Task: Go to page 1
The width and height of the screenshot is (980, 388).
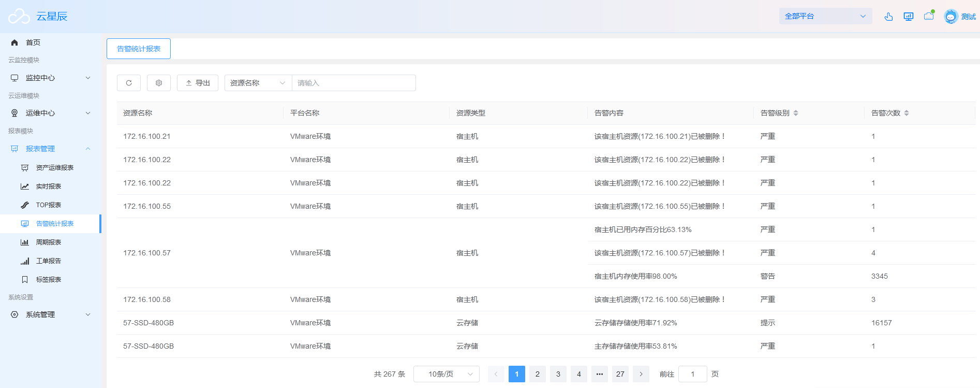Action: [517, 374]
